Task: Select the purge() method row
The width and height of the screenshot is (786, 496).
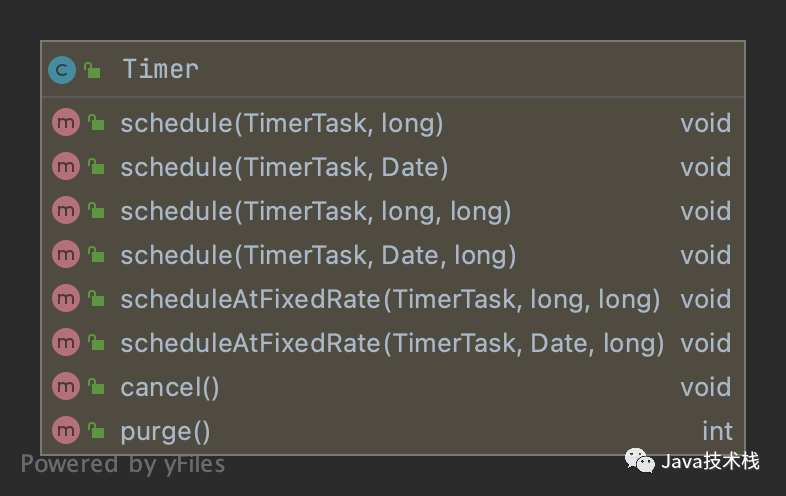Action: click(393, 431)
